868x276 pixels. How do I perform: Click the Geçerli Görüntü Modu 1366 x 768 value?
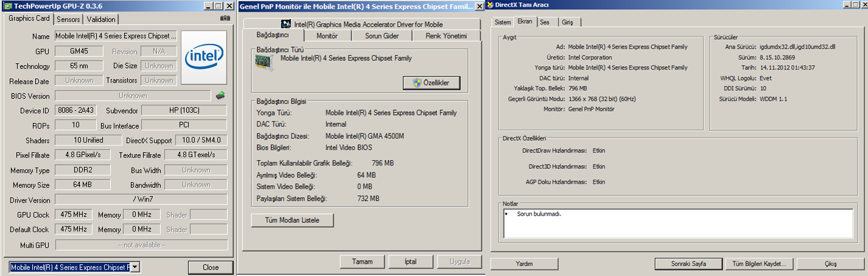coord(611,99)
